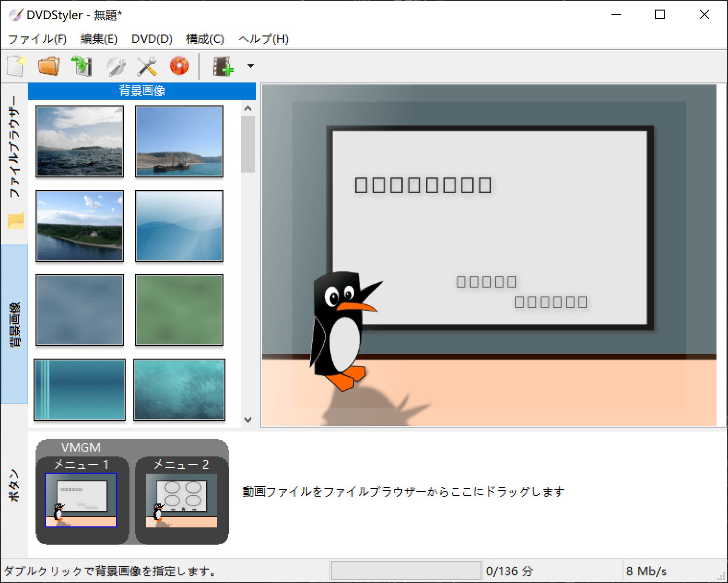Click the background list scrollbar thumb
728x583 pixels.
[x=248, y=144]
